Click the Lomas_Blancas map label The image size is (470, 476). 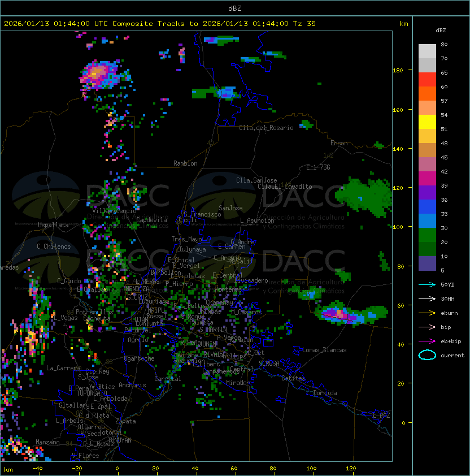324,350
